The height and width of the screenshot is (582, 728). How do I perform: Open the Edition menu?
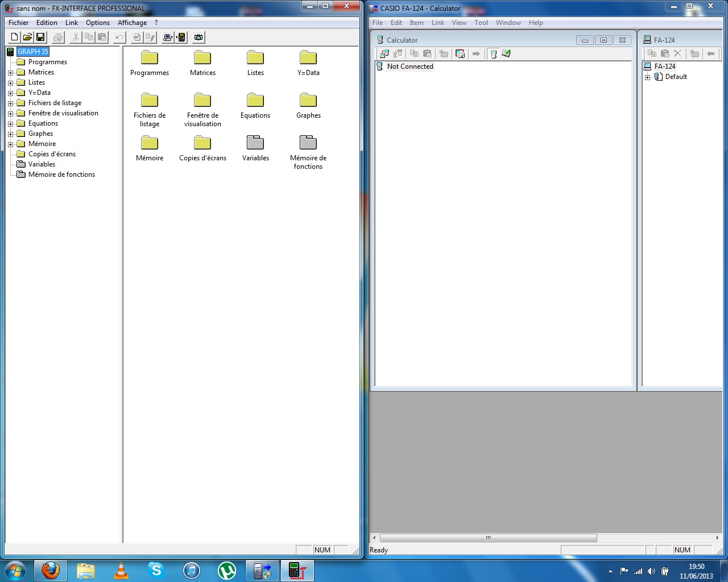coord(47,23)
